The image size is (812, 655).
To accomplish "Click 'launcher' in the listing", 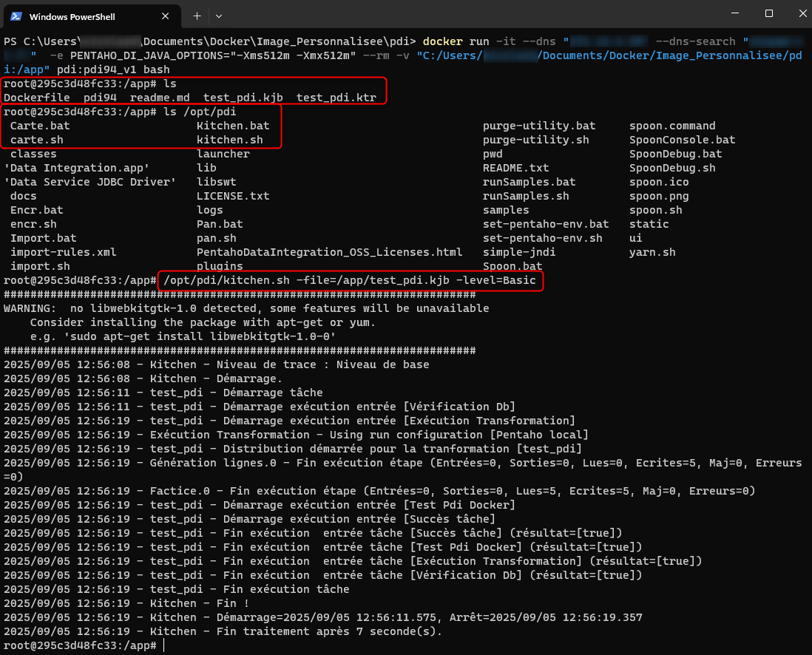I will [223, 154].
